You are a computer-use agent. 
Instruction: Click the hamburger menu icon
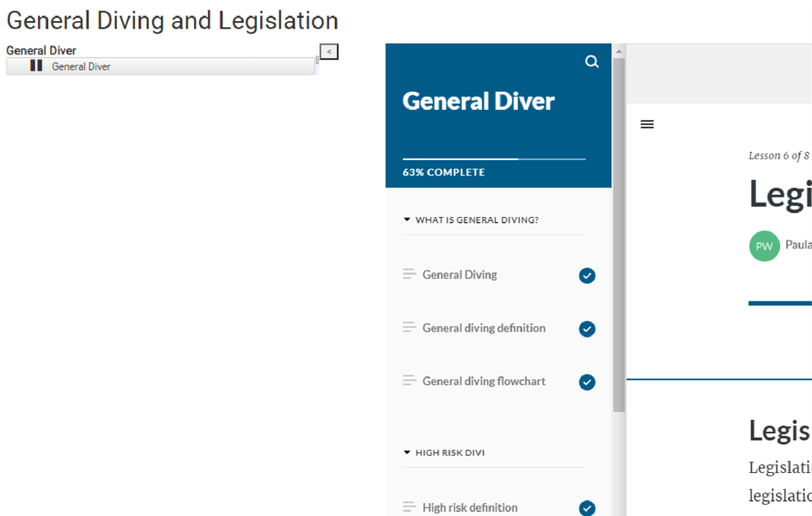pyautogui.click(x=647, y=124)
